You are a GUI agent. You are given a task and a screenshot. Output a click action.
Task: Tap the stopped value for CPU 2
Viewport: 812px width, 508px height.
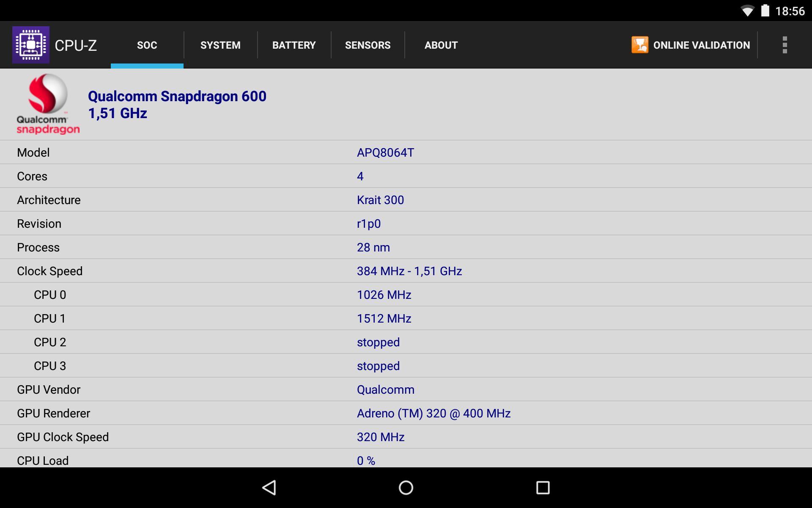[x=378, y=342]
